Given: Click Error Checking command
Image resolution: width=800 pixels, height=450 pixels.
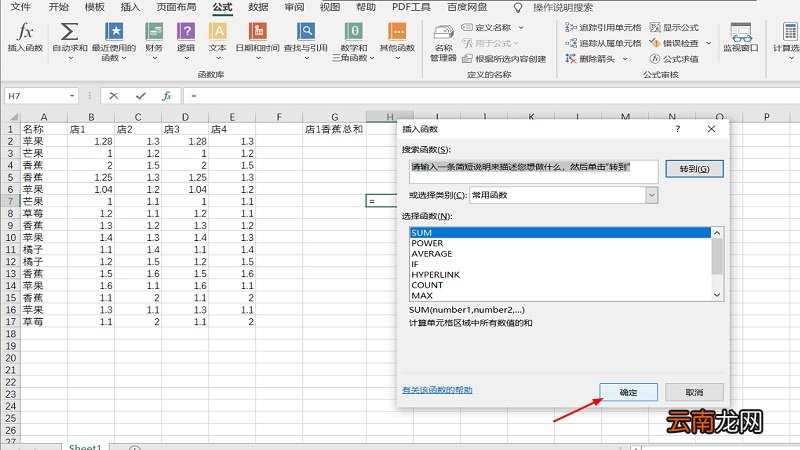Looking at the screenshot, I should click(674, 43).
